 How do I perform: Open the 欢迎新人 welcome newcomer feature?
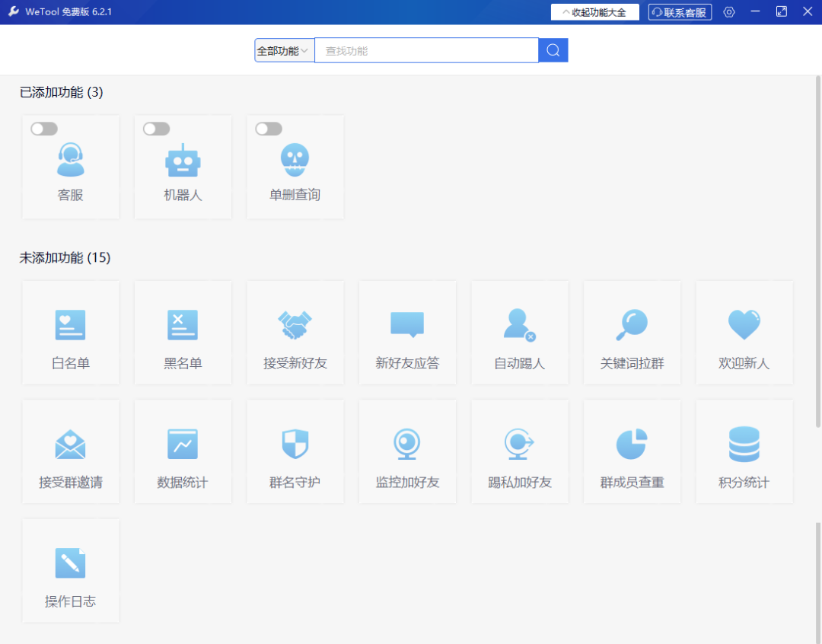[744, 333]
